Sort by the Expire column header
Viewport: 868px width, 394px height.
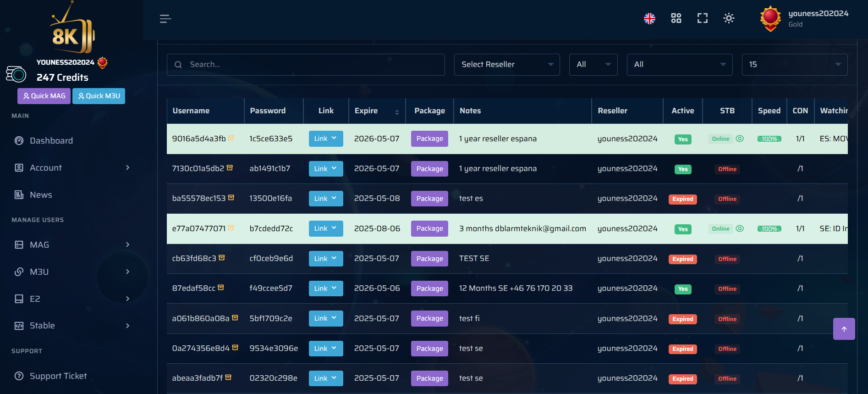coord(377,111)
